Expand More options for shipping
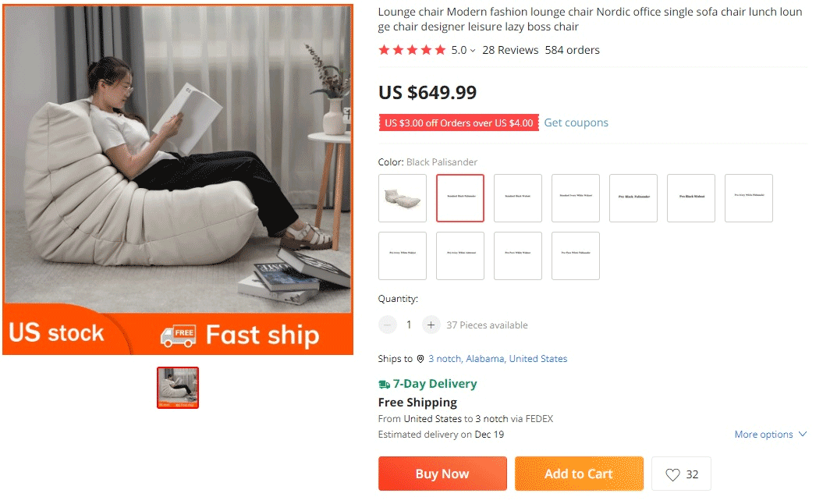The height and width of the screenshot is (504, 823). point(770,435)
